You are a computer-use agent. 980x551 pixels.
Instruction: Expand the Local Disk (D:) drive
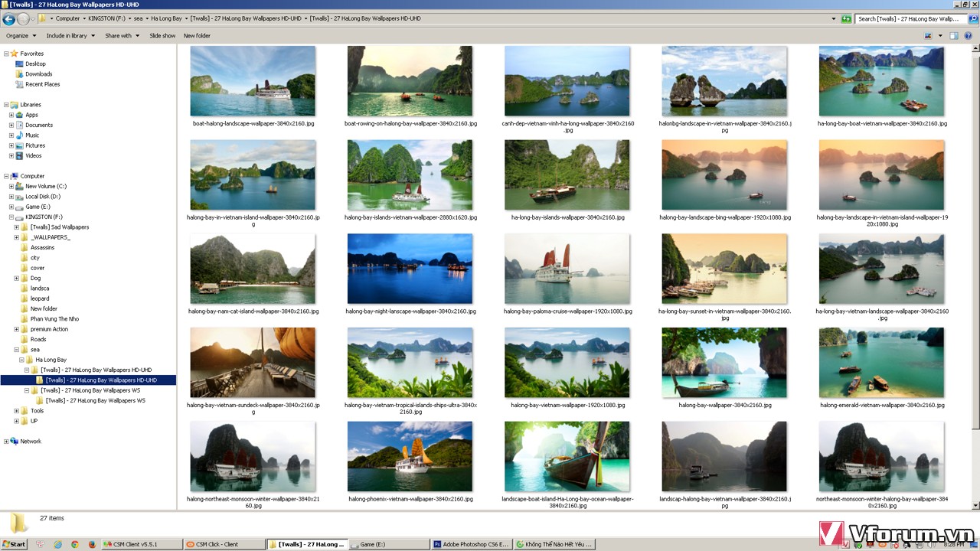click(x=11, y=197)
